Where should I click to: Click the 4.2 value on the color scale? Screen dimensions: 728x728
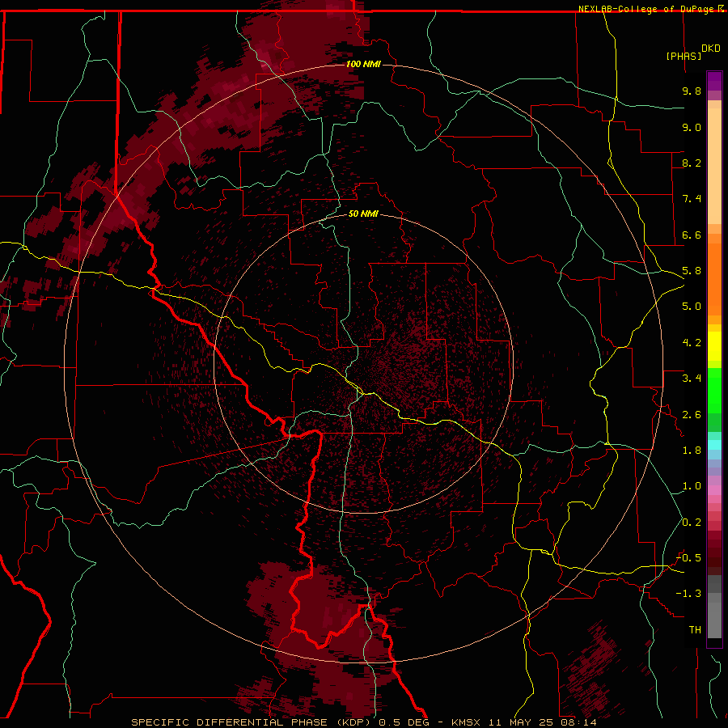[x=692, y=343]
